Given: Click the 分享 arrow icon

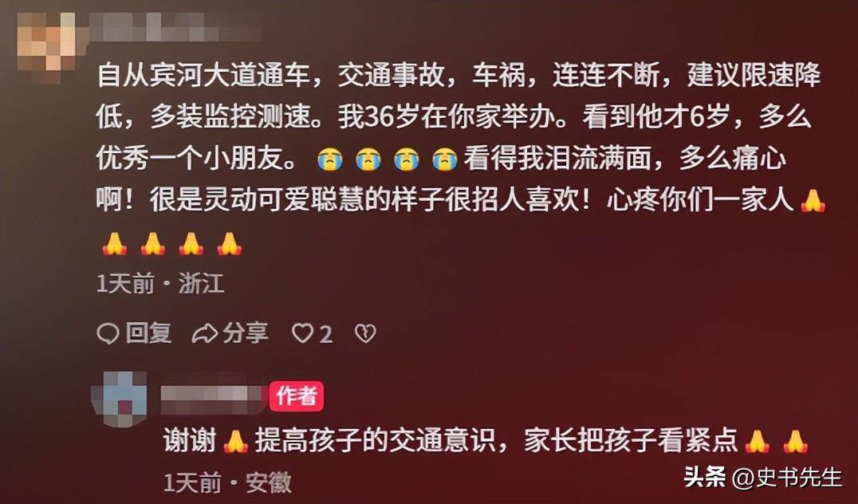Looking at the screenshot, I should pos(205,333).
